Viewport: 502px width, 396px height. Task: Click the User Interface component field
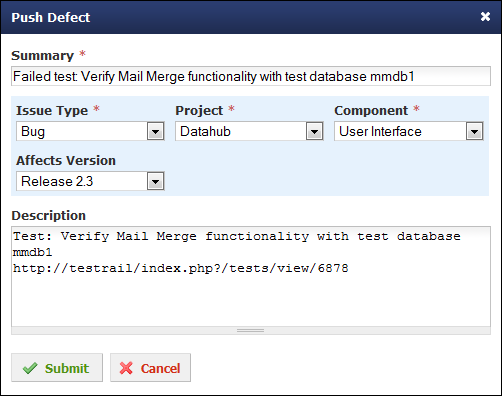pos(409,131)
